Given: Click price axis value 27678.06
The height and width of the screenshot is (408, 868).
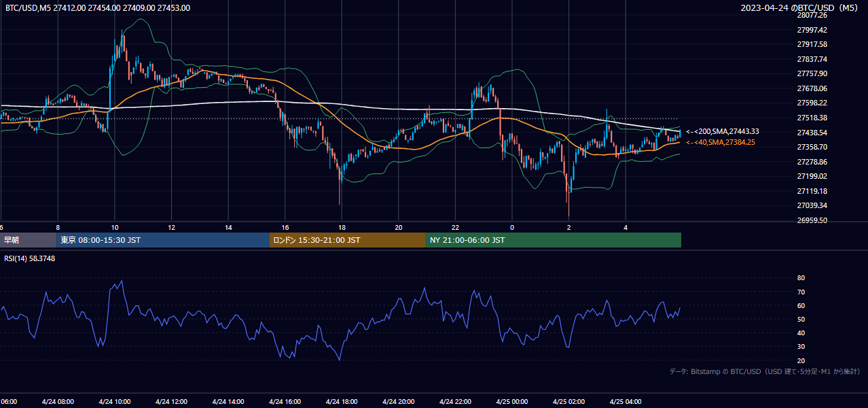Looking at the screenshot, I should coord(812,88).
